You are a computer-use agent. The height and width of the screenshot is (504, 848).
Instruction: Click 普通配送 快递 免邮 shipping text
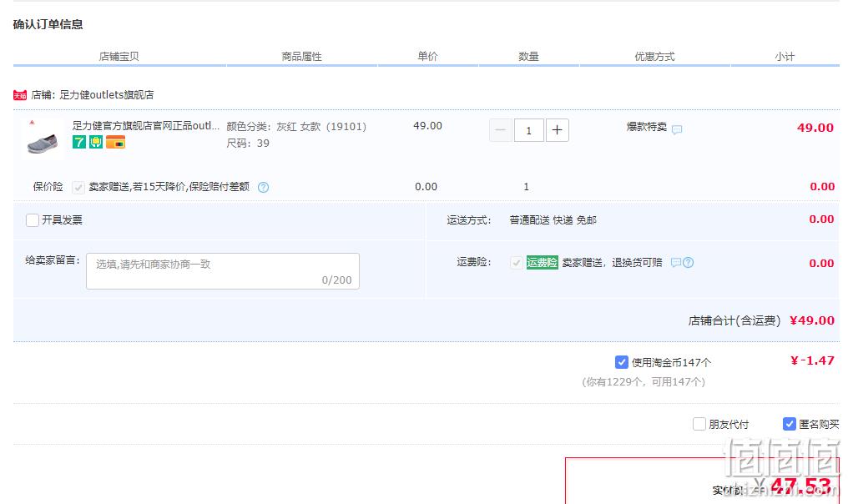click(x=553, y=220)
